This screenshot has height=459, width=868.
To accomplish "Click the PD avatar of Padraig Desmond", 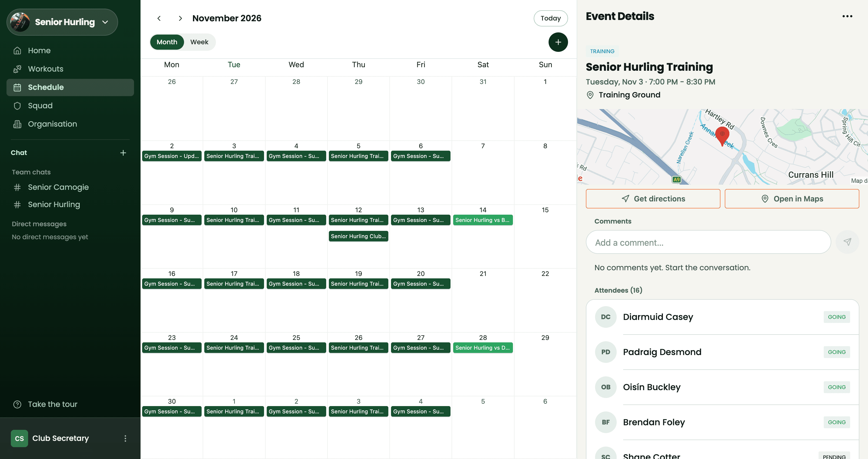I will tap(606, 352).
